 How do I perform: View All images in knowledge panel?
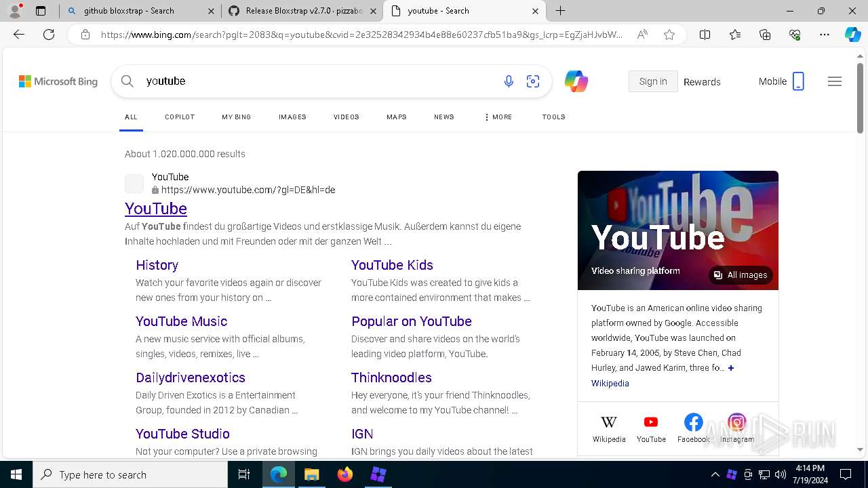(741, 275)
